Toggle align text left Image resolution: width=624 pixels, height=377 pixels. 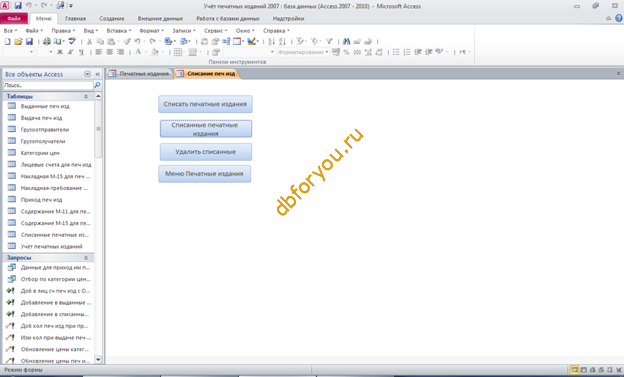[99, 52]
